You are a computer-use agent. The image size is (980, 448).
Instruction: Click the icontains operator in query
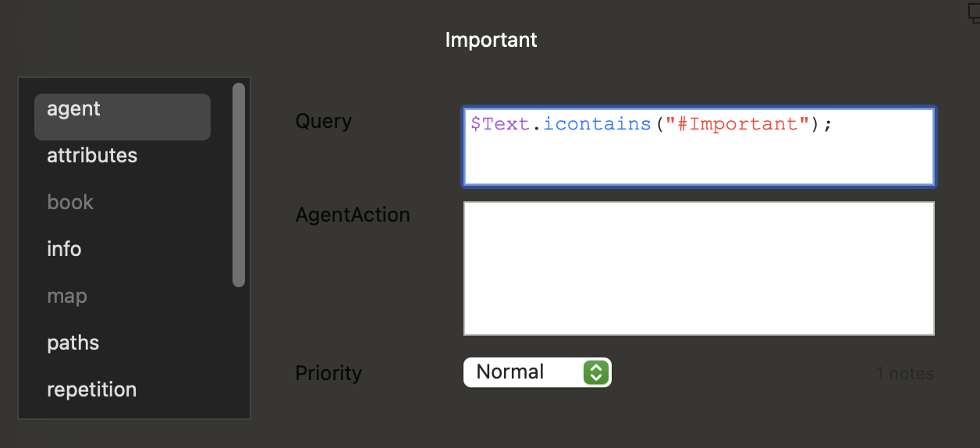(x=597, y=124)
